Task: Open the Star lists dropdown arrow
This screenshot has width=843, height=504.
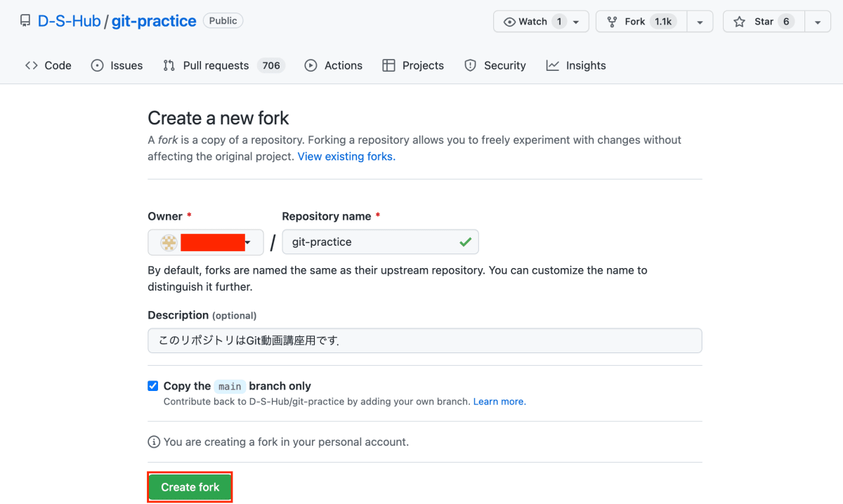Action: click(818, 22)
